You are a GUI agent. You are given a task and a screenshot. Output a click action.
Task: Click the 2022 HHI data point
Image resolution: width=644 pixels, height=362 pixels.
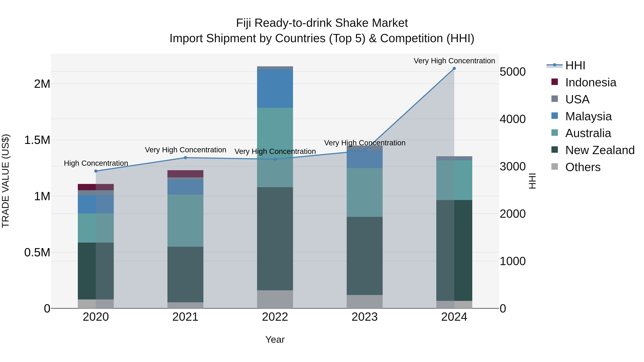(275, 159)
